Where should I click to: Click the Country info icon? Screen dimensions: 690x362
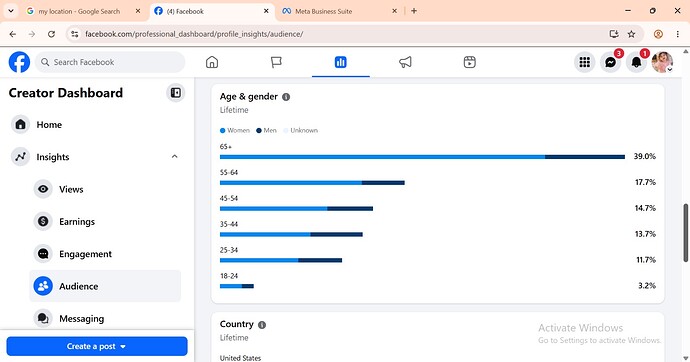point(262,325)
